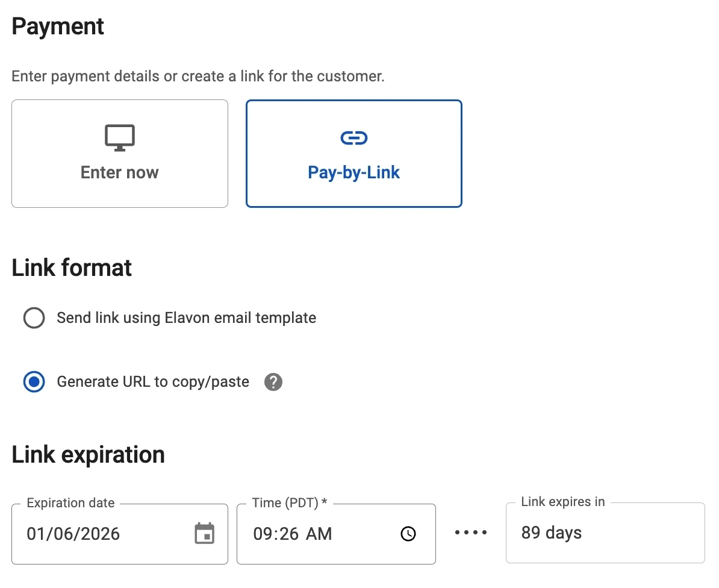Image resolution: width=719 pixels, height=588 pixels.
Task: Select the minutes value 26 in time field
Action: tap(284, 534)
